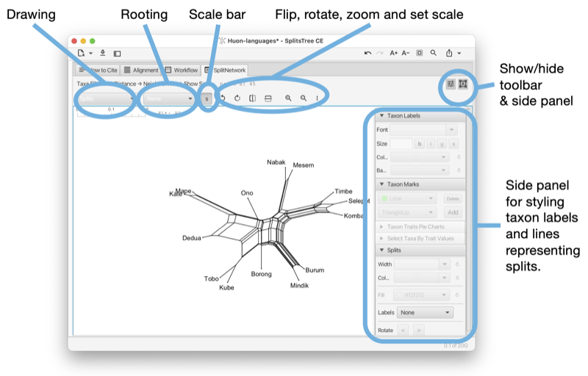Flip network horizontally icon

coord(252,98)
